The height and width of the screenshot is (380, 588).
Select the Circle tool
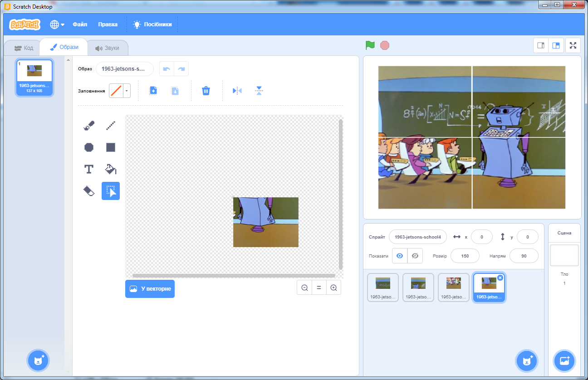[x=89, y=147]
